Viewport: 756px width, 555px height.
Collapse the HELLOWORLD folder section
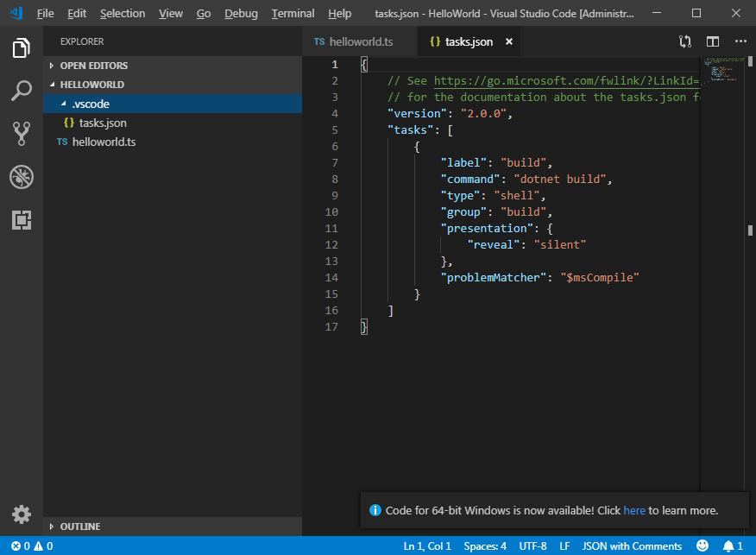click(x=173, y=85)
